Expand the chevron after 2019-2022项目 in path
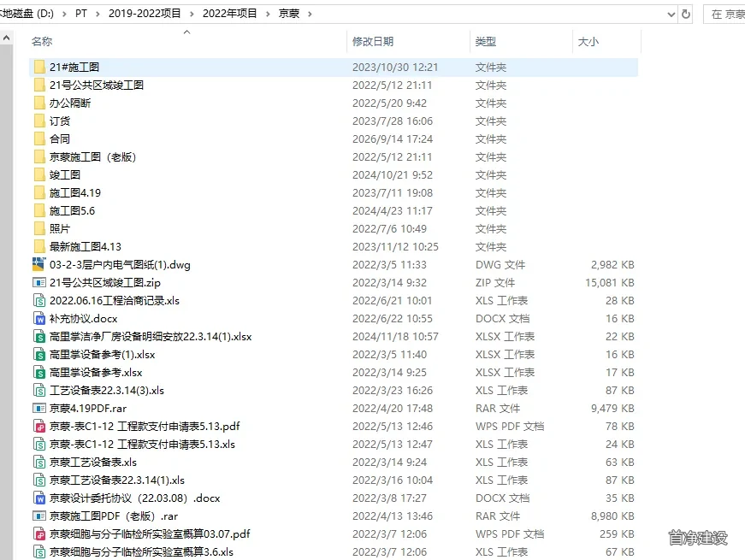745x560 pixels. [x=192, y=14]
